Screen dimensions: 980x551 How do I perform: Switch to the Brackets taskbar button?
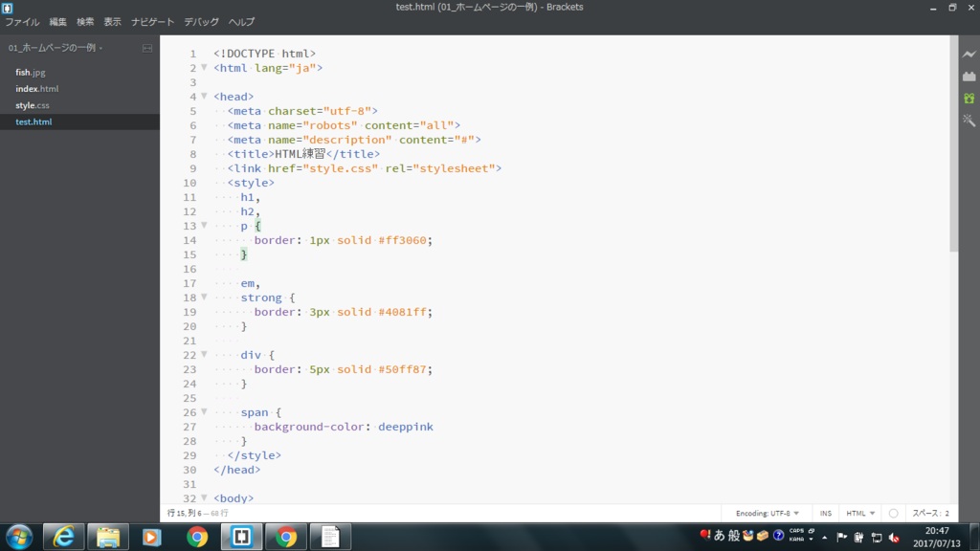pos(241,537)
